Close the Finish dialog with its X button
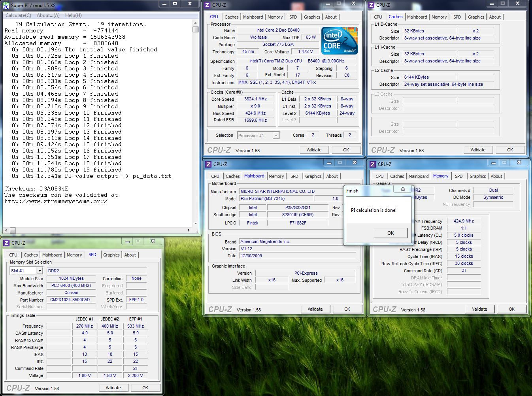 click(403, 189)
